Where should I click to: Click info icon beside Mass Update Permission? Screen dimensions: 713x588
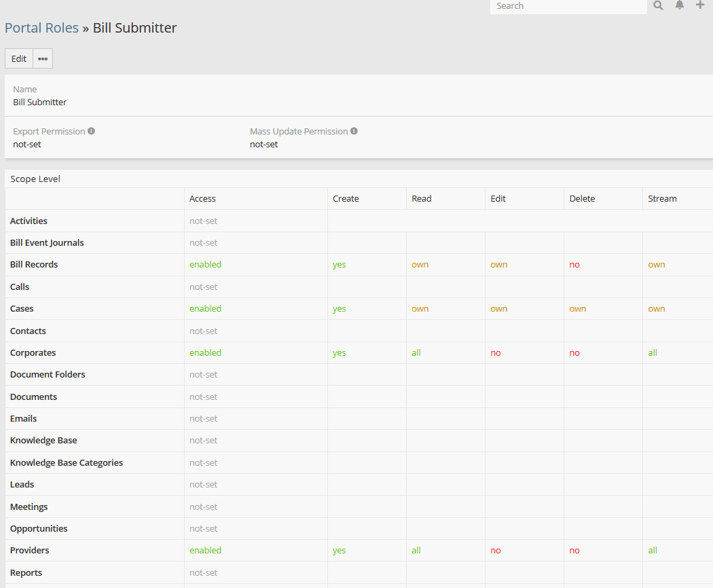tap(354, 131)
